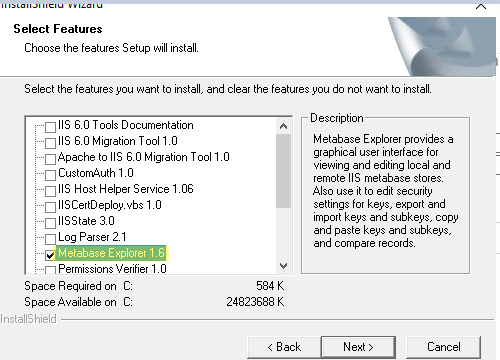Click the feature list scroll up arrow
The width and height of the screenshot is (500, 360).
(x=284, y=126)
